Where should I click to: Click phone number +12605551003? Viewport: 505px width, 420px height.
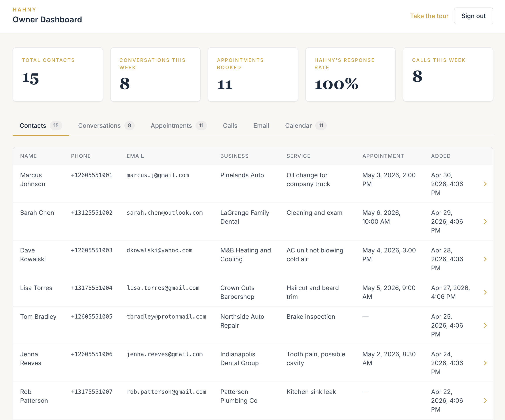tap(92, 250)
